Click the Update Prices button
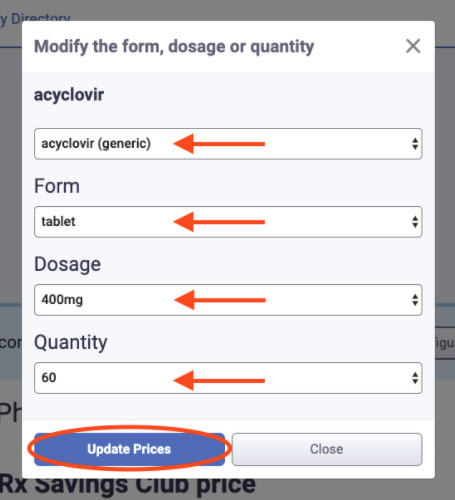455x500 pixels. click(129, 449)
